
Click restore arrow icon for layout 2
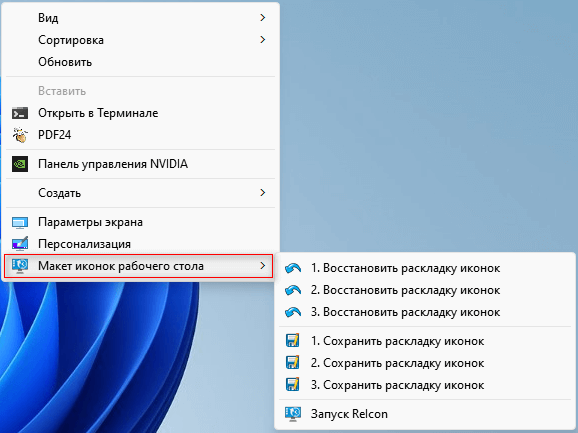[x=293, y=290]
